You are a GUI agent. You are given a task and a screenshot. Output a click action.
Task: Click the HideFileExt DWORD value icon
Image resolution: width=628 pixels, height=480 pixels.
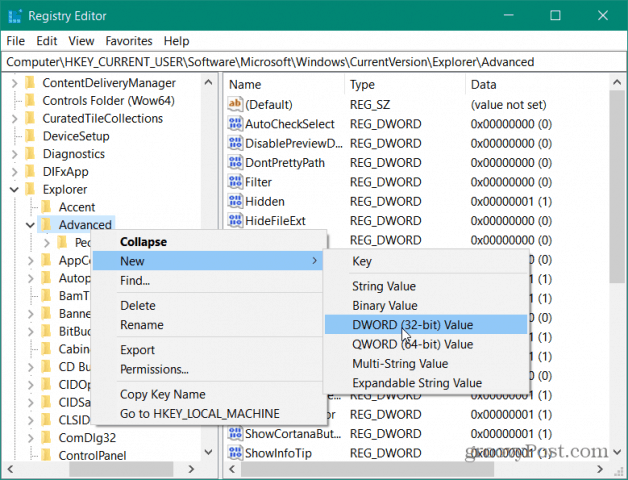[x=235, y=220]
